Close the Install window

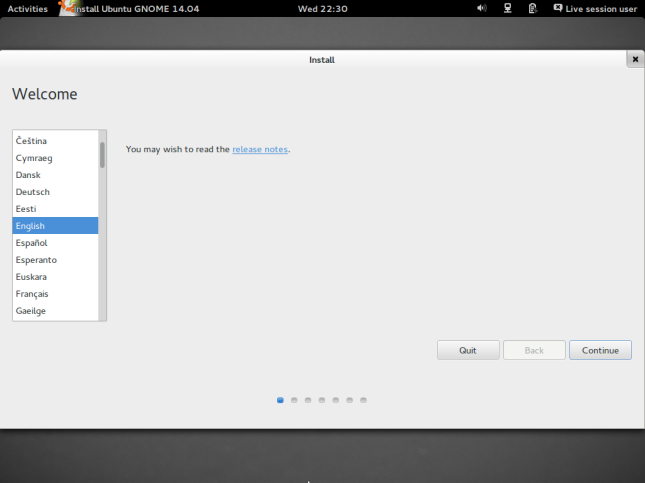point(635,59)
